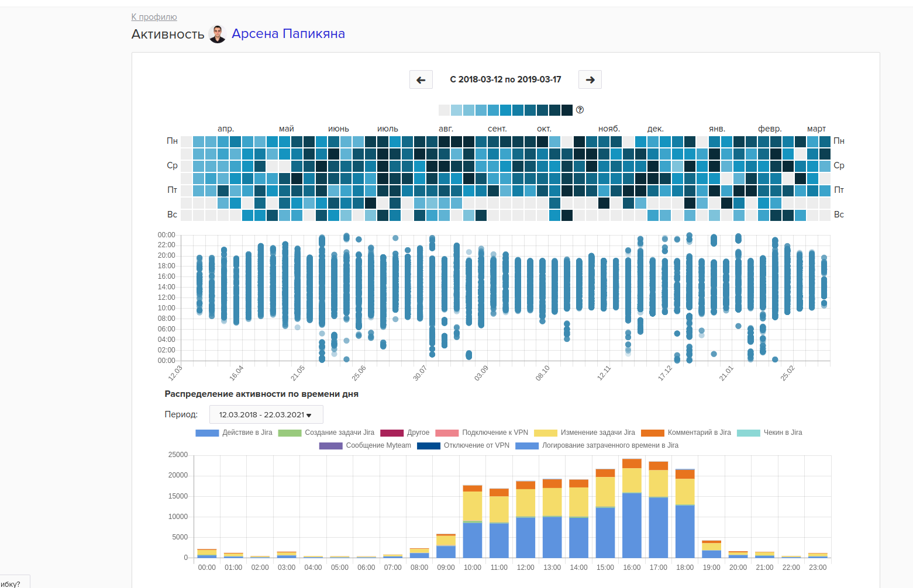This screenshot has height=588, width=913.
Task: Click the date range text "С 2018-03-12 по 2019-03-17"
Action: coord(505,79)
